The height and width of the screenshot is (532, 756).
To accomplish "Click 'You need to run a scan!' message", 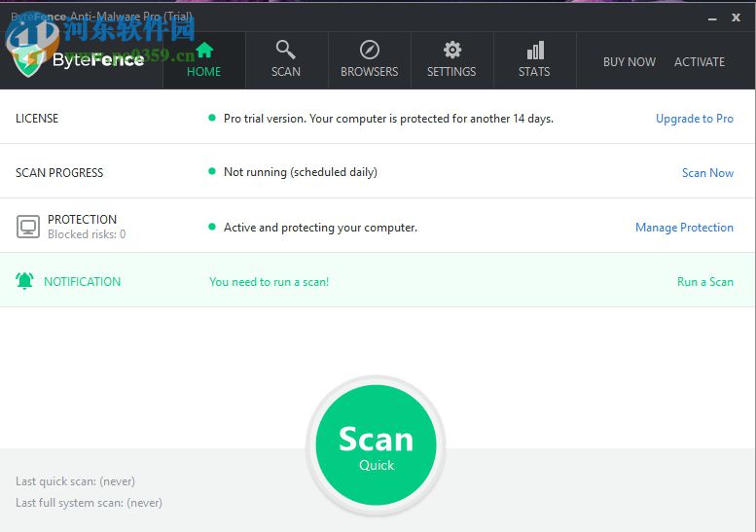I will coord(270,282).
